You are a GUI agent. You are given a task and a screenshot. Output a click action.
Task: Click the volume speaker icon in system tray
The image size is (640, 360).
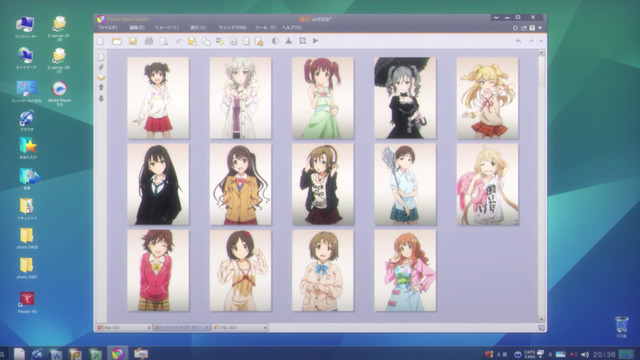585,354
